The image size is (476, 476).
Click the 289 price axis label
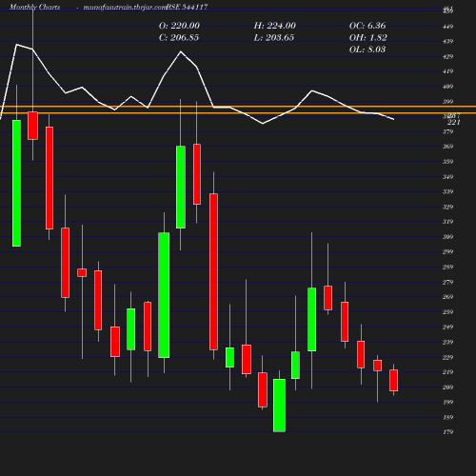pos(448,267)
